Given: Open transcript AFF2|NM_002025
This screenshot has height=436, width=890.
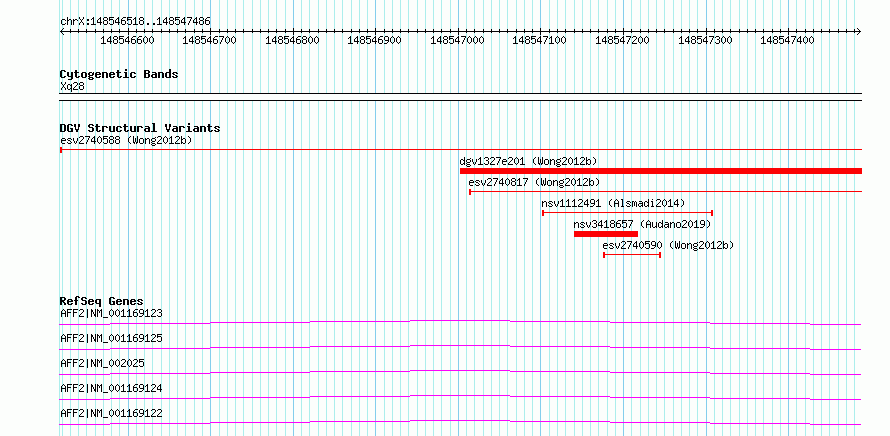Looking at the screenshot, I should [102, 363].
